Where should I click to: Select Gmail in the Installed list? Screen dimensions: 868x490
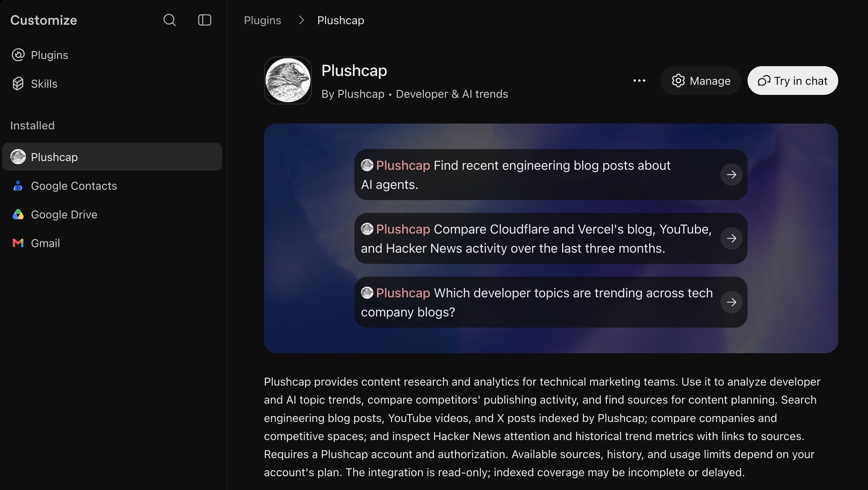click(112, 243)
